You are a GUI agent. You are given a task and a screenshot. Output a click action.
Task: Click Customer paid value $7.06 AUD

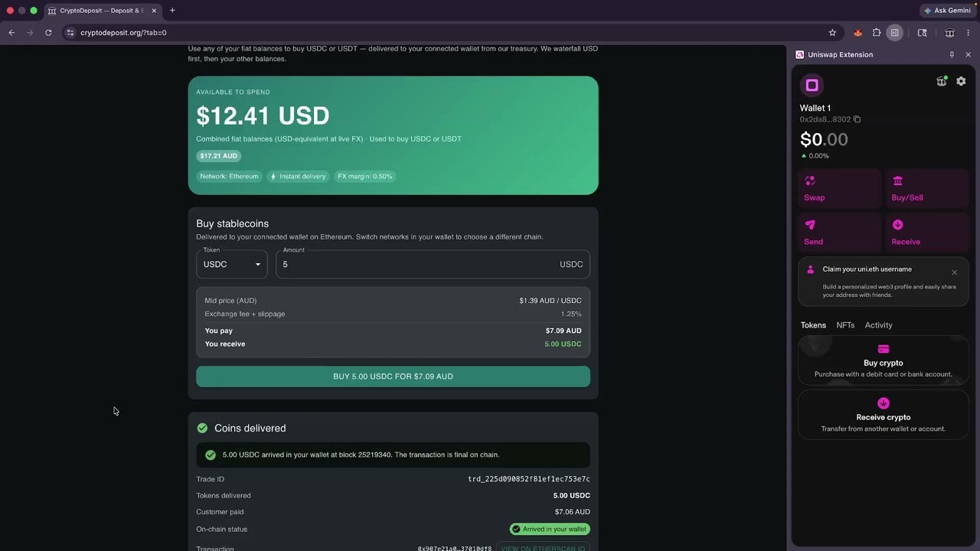(573, 512)
